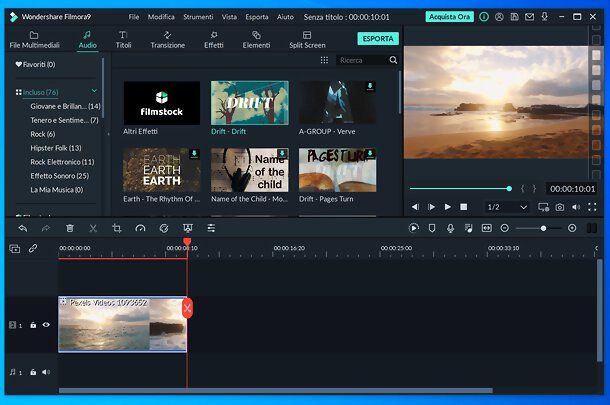Switch to File Multimediali tab

[x=35, y=40]
